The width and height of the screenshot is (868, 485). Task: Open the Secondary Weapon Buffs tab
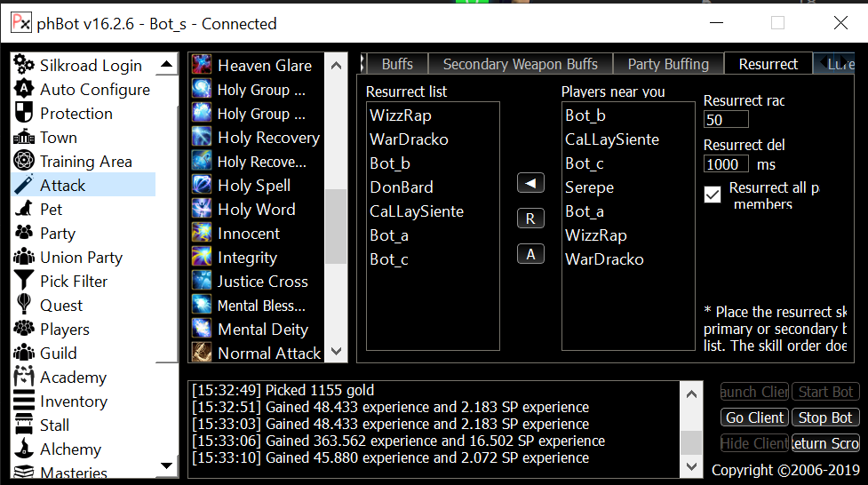tap(520, 64)
